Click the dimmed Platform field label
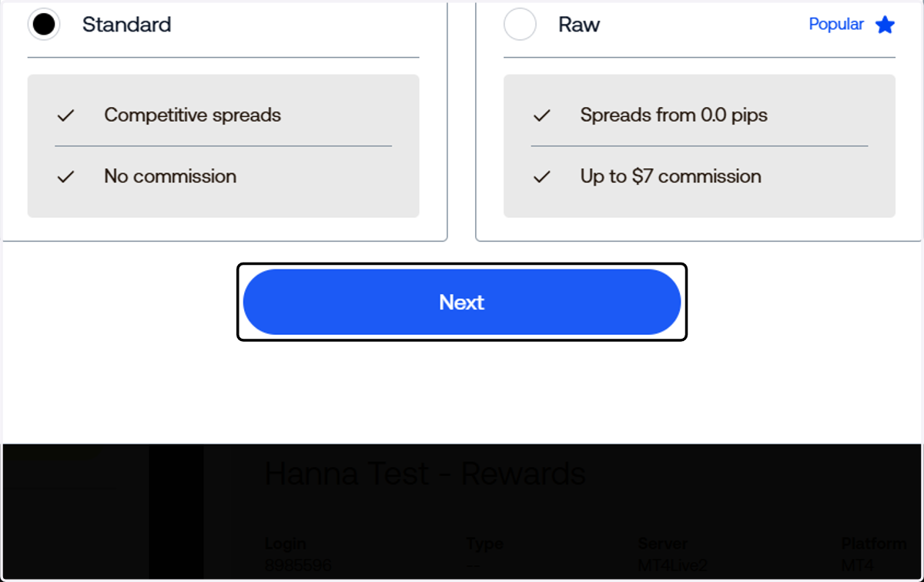The width and height of the screenshot is (924, 582). 874,544
